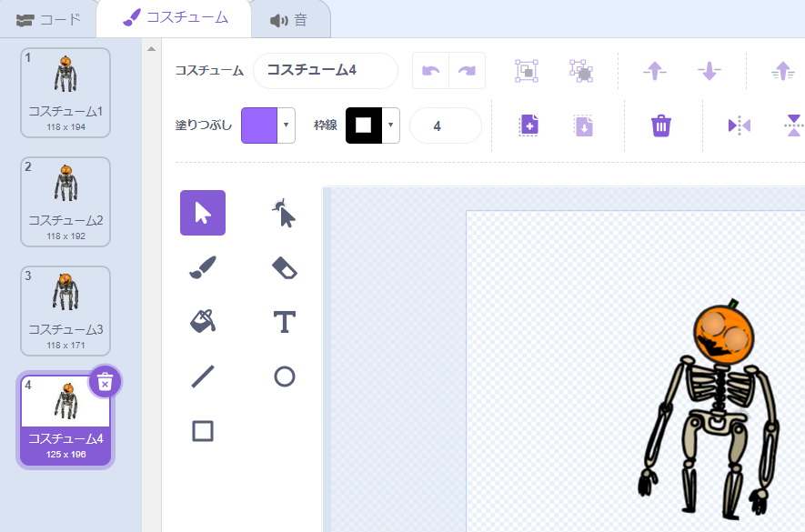Select the コスチューム3 thumbnail
The height and width of the screenshot is (532, 805).
[65, 311]
